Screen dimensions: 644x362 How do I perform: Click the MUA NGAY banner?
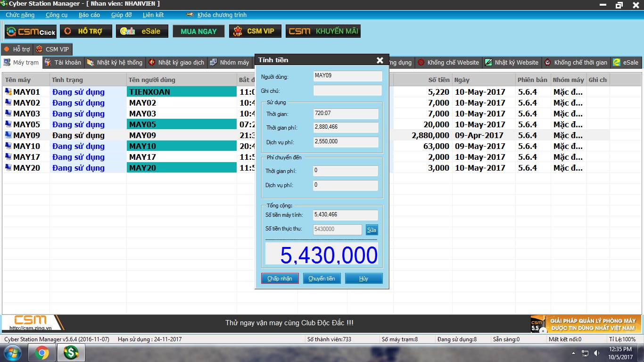[198, 31]
